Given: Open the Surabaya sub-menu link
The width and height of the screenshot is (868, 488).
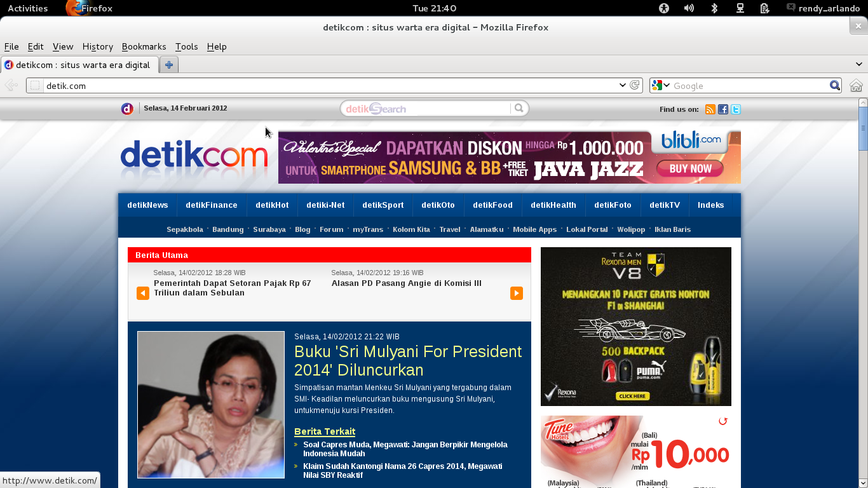Looking at the screenshot, I should tap(269, 229).
